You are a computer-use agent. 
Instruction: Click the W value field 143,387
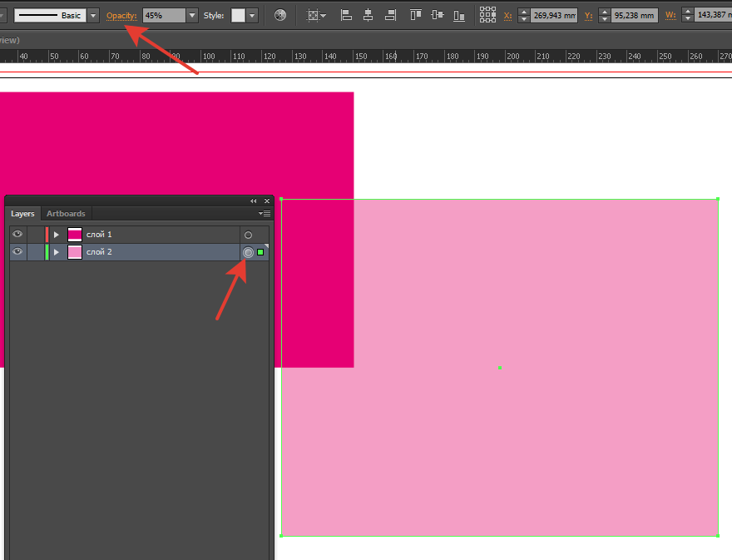[713, 15]
